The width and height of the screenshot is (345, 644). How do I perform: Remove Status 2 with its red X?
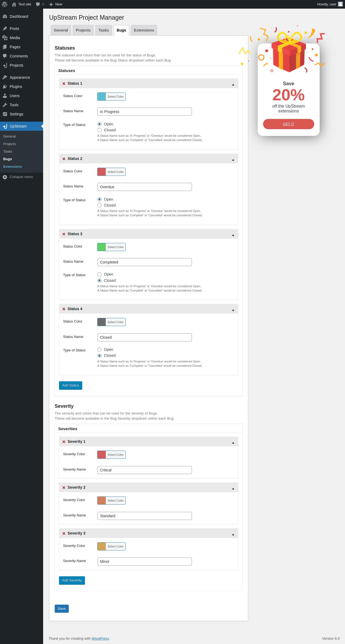64,159
